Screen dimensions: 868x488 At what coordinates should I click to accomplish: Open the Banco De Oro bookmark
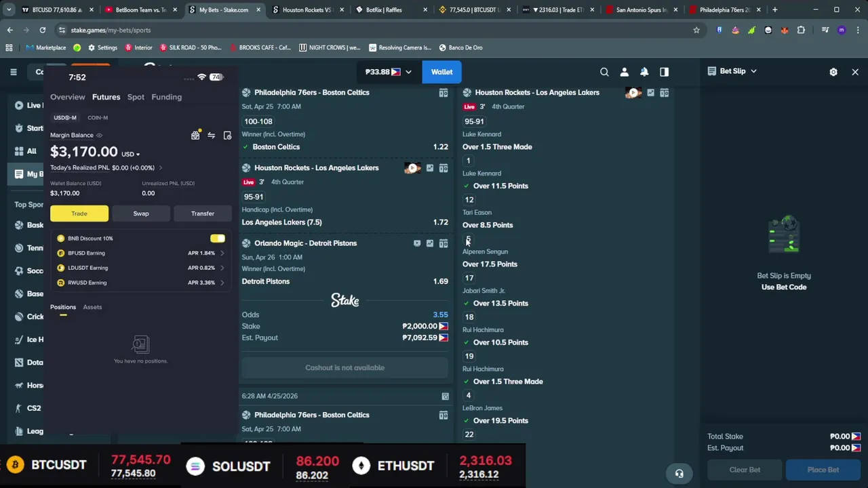461,47
